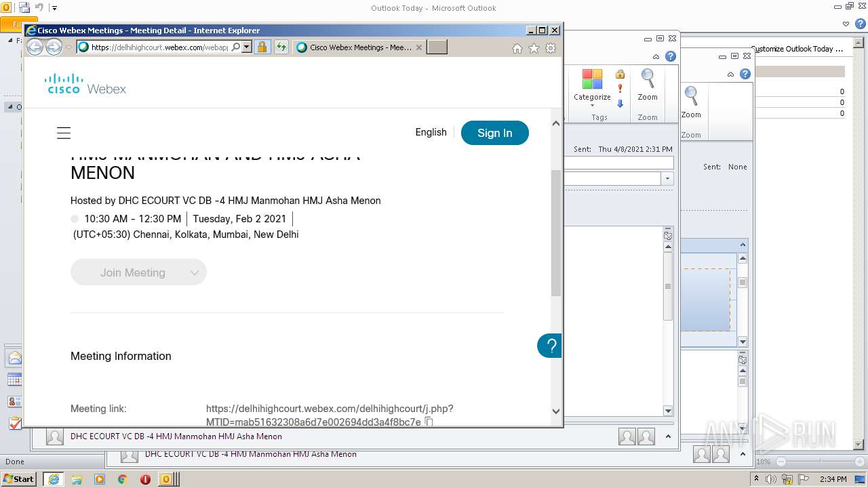Mark the message private with lock icon
The width and height of the screenshot is (868, 488).
click(620, 74)
